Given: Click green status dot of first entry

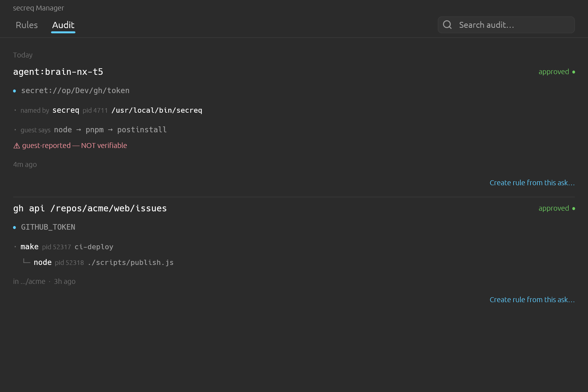Looking at the screenshot, I should 574,72.
